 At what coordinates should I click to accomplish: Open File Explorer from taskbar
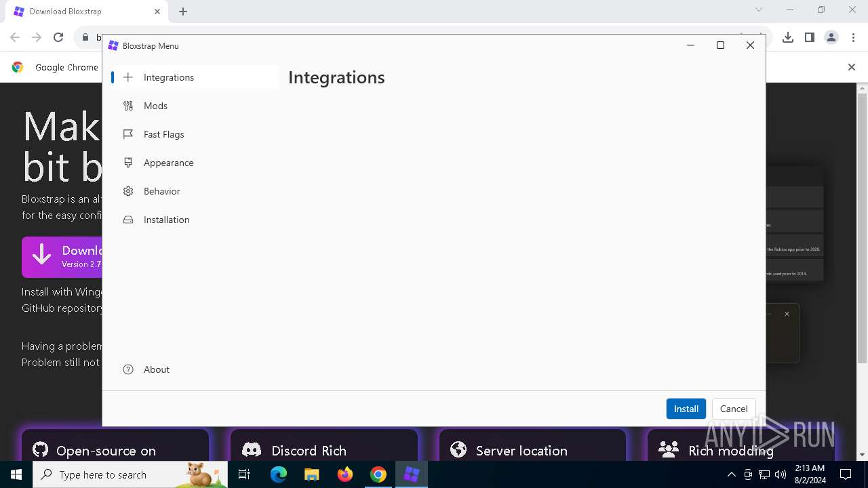point(311,474)
